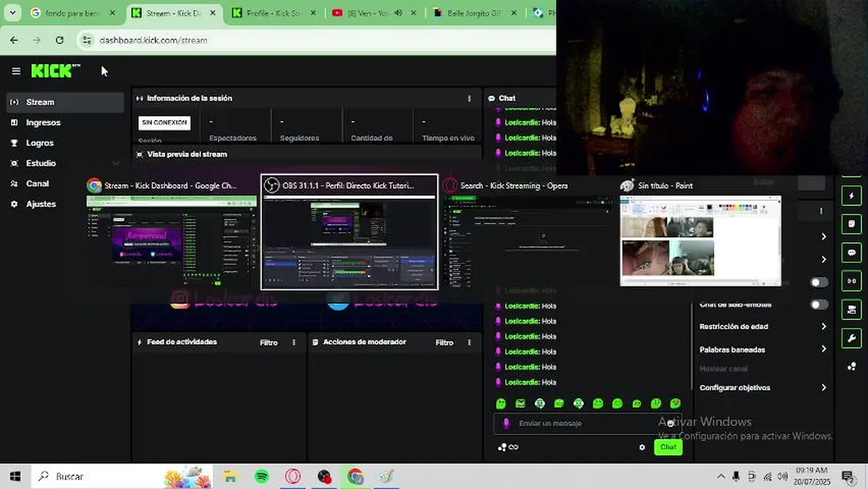Show hidden system tray icons
The width and height of the screenshot is (868, 489).
721,477
